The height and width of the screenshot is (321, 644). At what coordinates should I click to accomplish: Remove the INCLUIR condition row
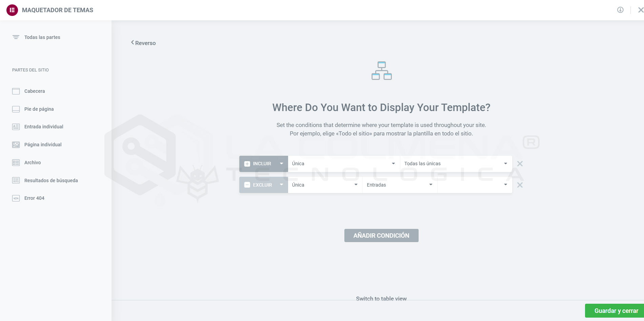520,164
